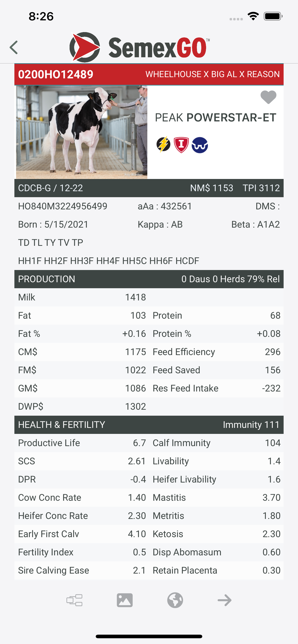Tap the CDCB-G / 12-22 proof bar
Screen dimensions: 298x644
coord(149,188)
